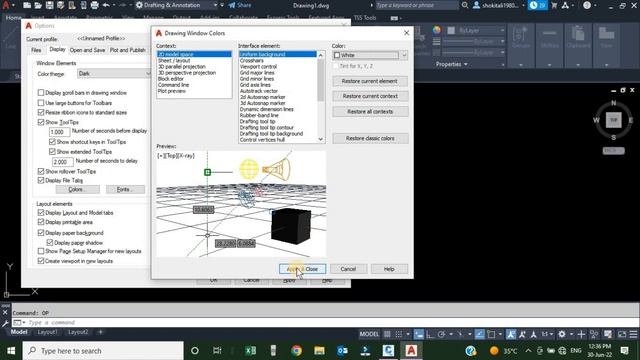The width and height of the screenshot is (640, 360).
Task: Open the workspace switching gear icon in status bar
Action: coord(562,334)
